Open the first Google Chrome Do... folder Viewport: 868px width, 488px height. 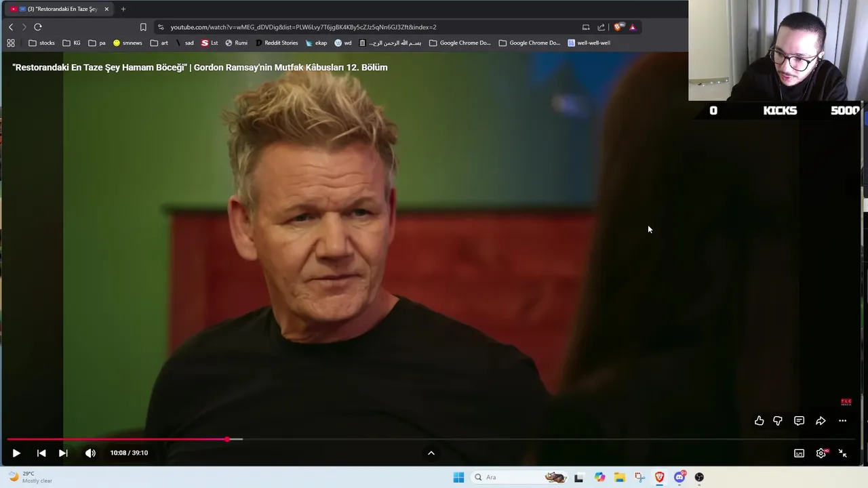tap(460, 43)
